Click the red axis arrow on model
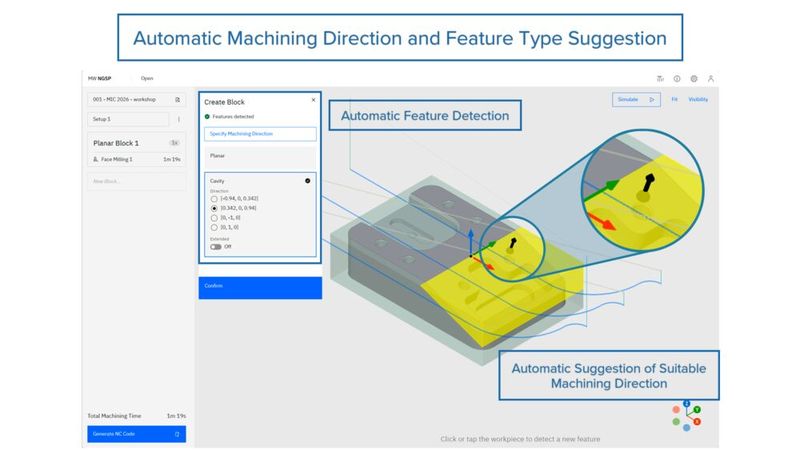The width and height of the screenshot is (800, 450). tap(483, 263)
